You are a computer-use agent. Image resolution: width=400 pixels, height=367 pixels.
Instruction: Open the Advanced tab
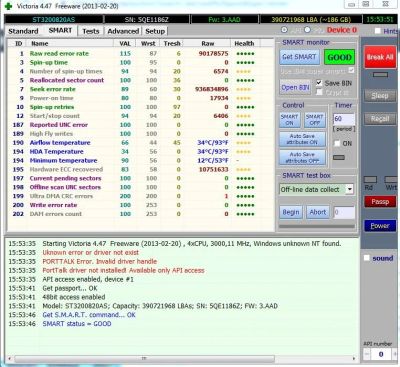point(123,31)
